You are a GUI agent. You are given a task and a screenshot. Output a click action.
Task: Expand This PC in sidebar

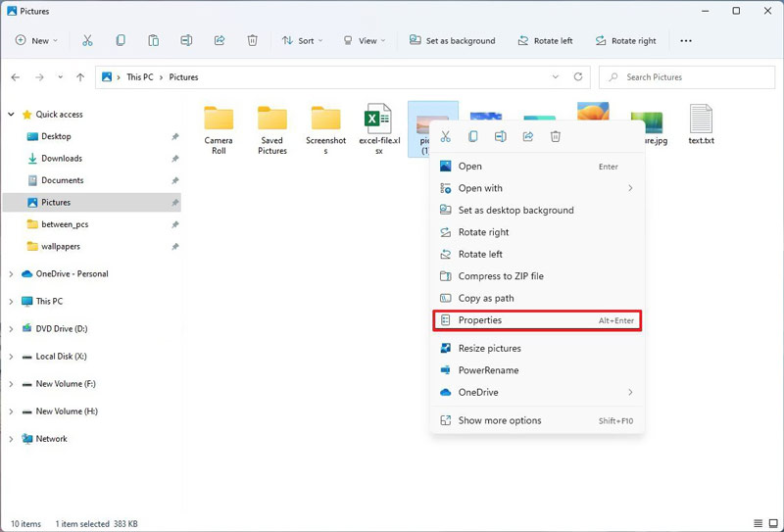point(11,302)
